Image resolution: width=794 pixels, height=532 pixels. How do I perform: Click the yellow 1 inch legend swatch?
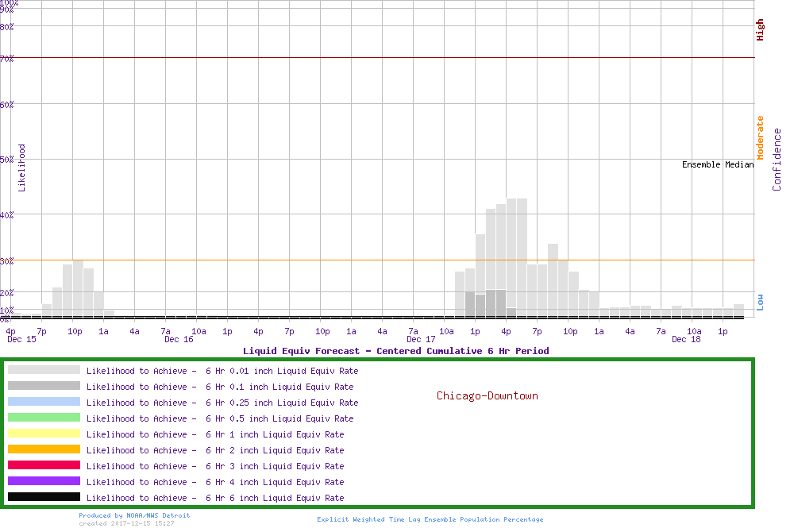(44, 434)
